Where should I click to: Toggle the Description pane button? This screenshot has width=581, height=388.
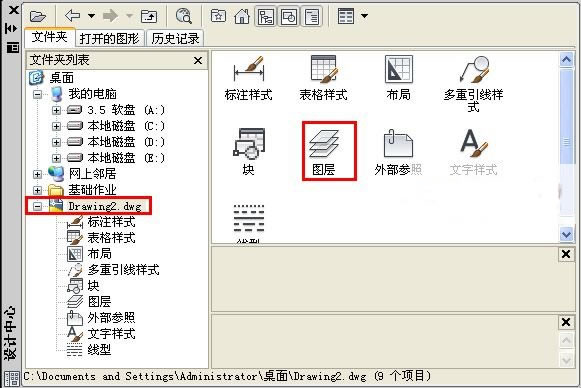pos(312,17)
